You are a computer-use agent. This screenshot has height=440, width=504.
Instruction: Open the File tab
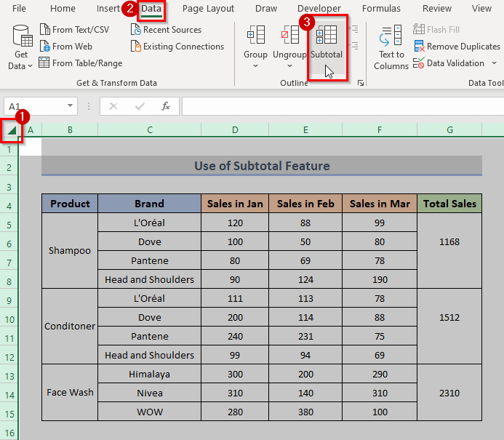[19, 9]
